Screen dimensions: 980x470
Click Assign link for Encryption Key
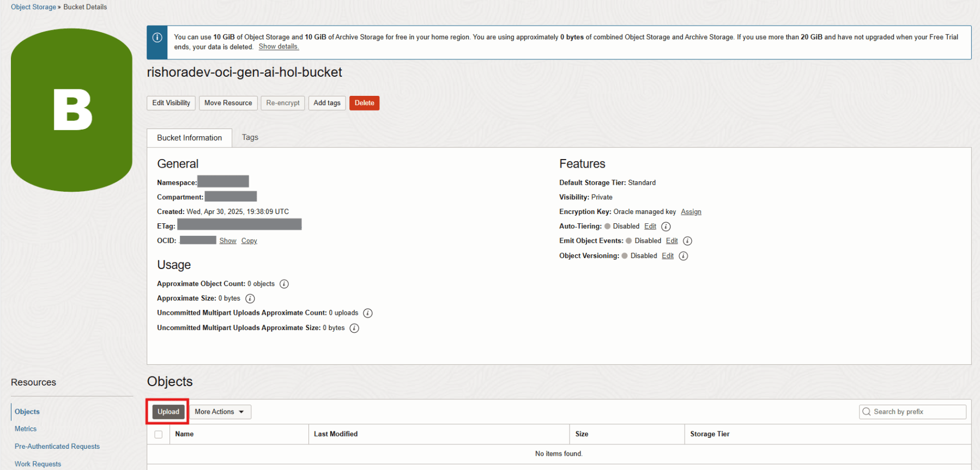pos(691,212)
